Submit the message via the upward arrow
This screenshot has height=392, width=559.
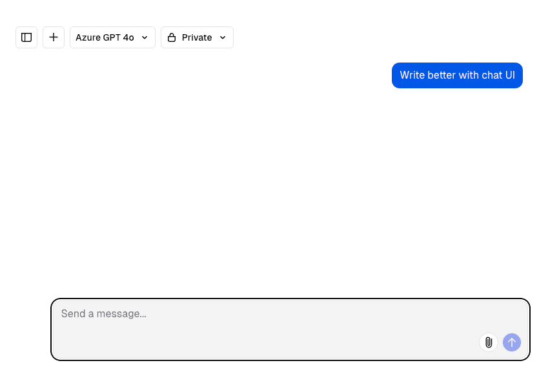click(512, 342)
